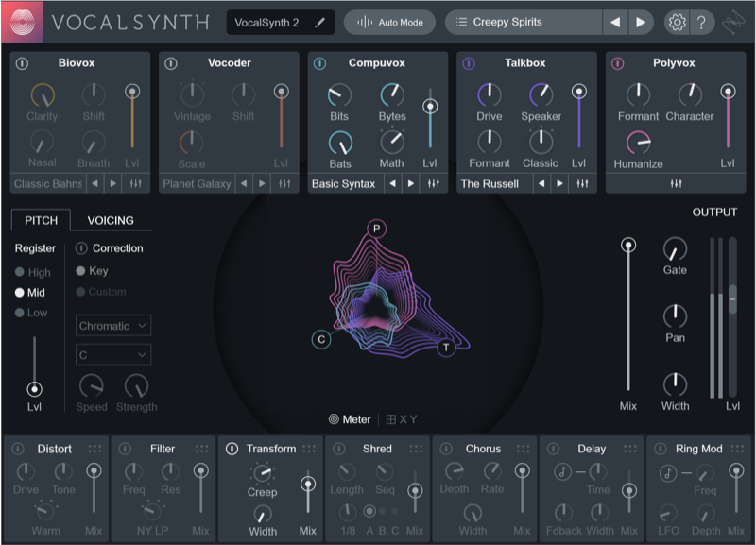Viewport: 756px width, 545px height.
Task: Click the Compuvox Lvl slider handle
Action: (430, 106)
